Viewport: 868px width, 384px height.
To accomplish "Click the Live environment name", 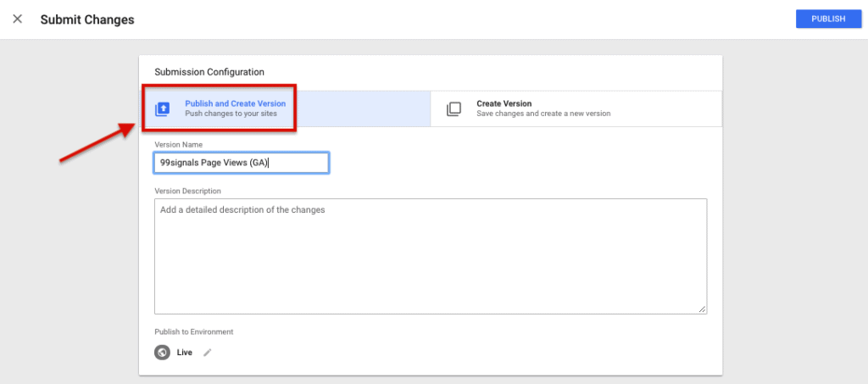I will (x=185, y=353).
